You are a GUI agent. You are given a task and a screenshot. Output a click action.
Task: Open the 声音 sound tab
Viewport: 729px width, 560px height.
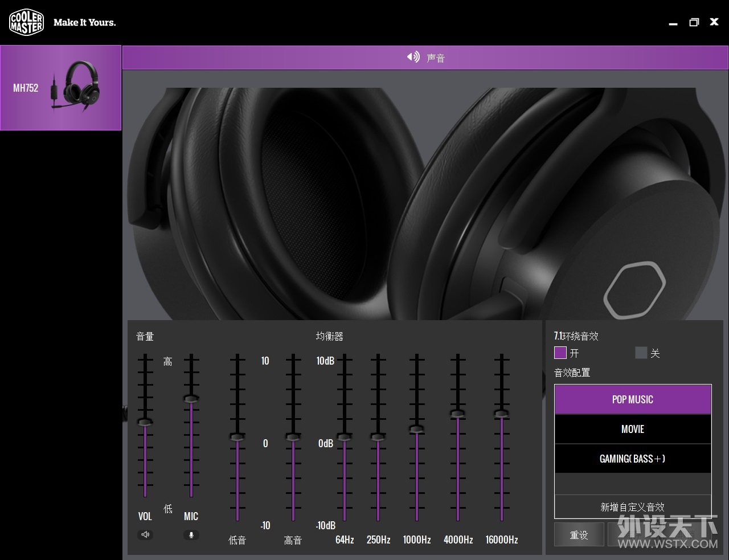tap(425, 58)
